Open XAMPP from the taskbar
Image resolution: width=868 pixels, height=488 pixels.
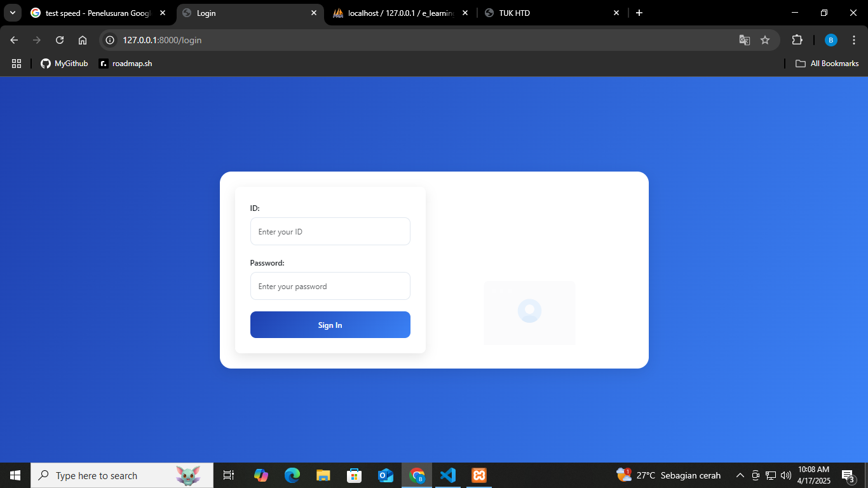[x=479, y=475]
